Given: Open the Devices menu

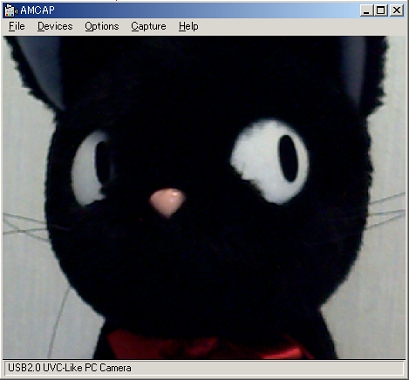Looking at the screenshot, I should tap(55, 26).
